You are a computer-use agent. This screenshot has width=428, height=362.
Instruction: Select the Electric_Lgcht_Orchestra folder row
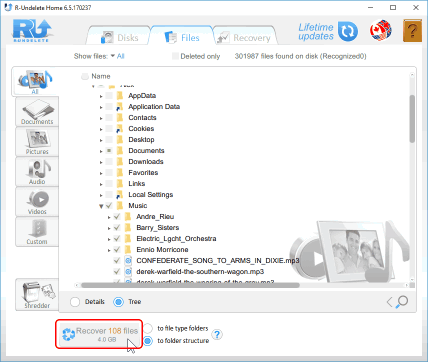point(176,239)
